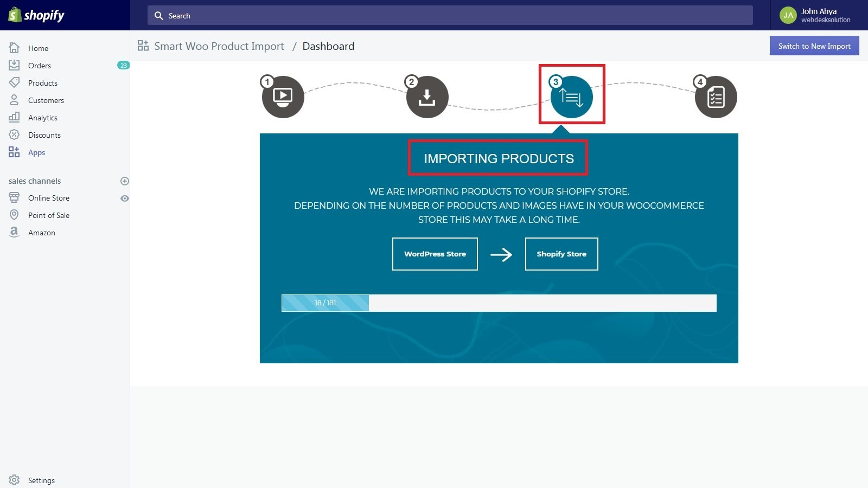Screen dimensions: 868x488
Task: Click step 1 video tutorial icon
Action: pos(283,97)
